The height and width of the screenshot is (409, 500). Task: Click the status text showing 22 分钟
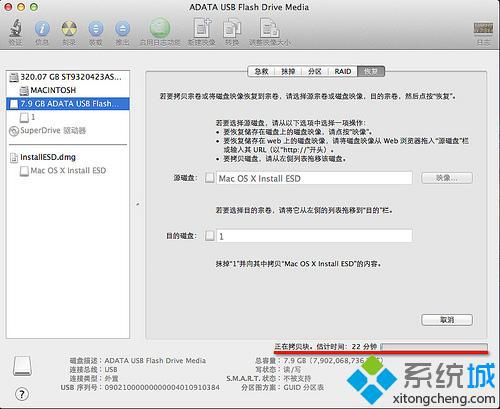326,347
